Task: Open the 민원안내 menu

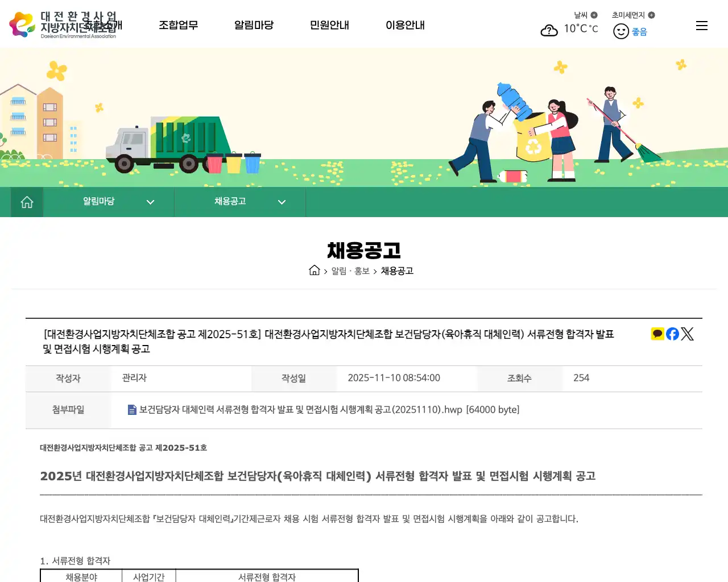Action: point(329,25)
